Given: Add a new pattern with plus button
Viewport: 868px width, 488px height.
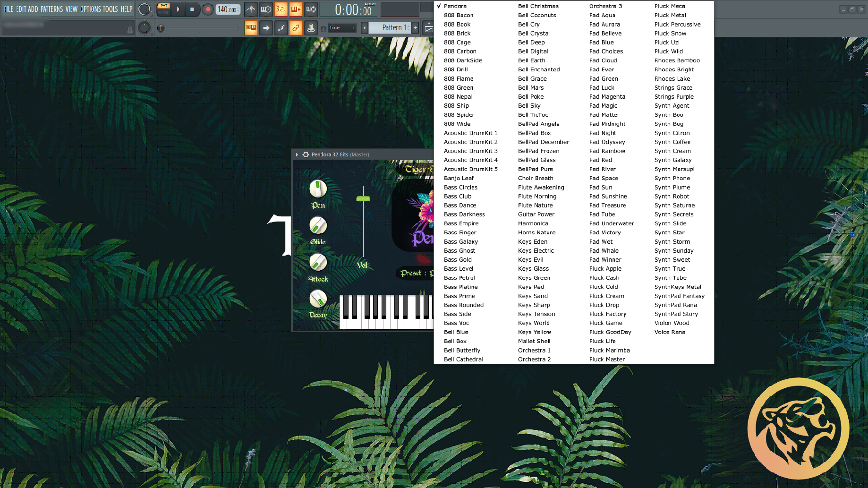Looking at the screenshot, I should 415,28.
